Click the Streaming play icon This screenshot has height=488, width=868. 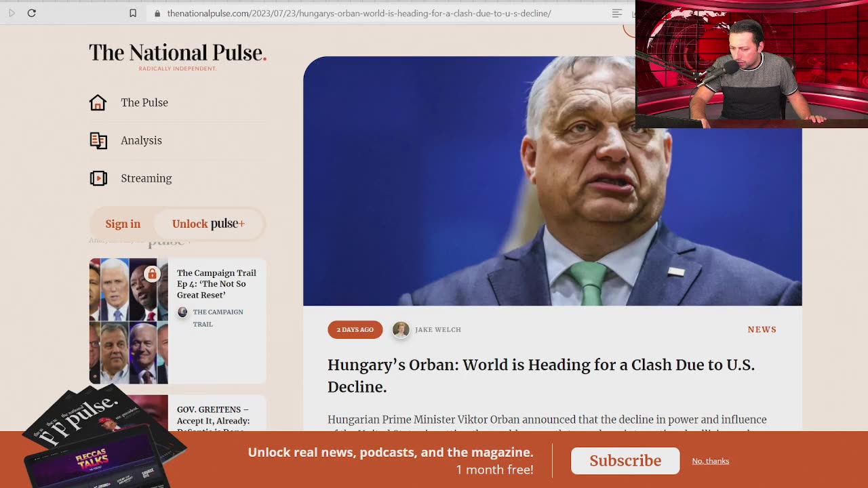click(98, 178)
